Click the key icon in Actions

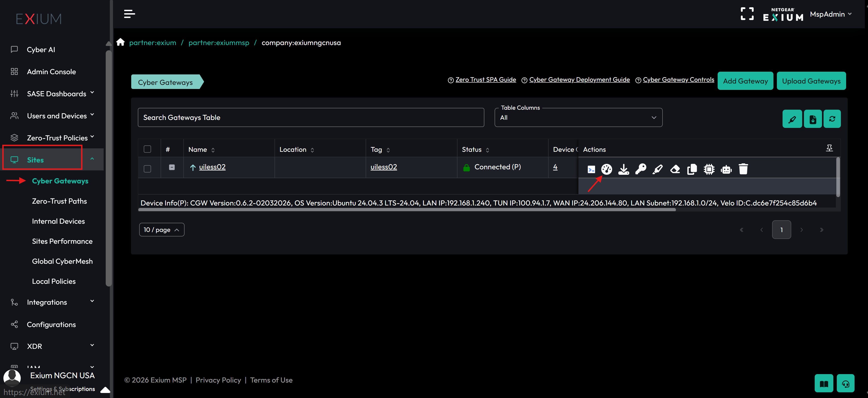[641, 169]
